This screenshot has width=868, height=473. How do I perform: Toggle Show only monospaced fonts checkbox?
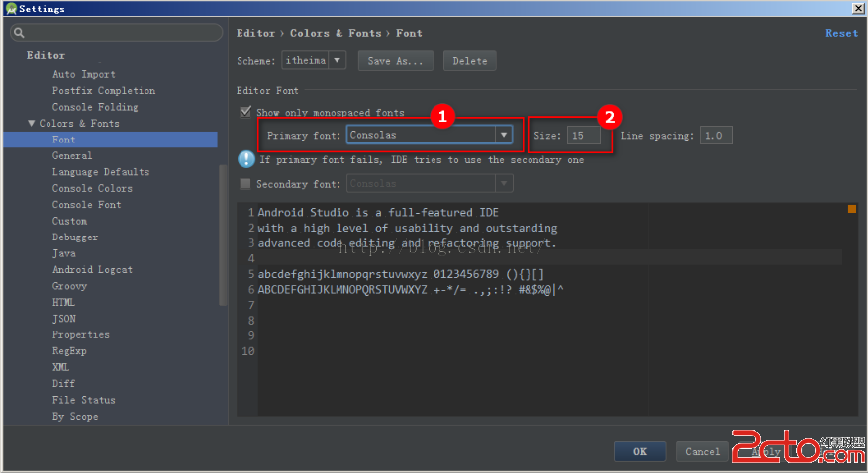(245, 112)
